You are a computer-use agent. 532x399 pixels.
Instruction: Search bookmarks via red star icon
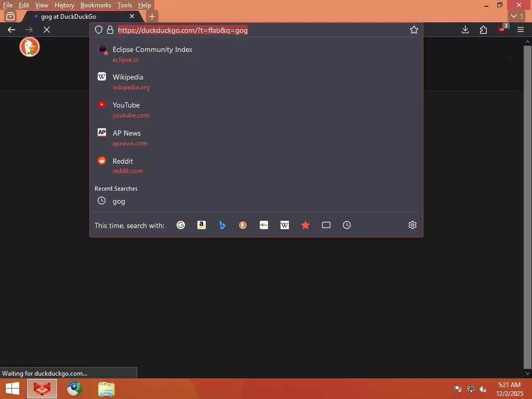click(x=305, y=225)
